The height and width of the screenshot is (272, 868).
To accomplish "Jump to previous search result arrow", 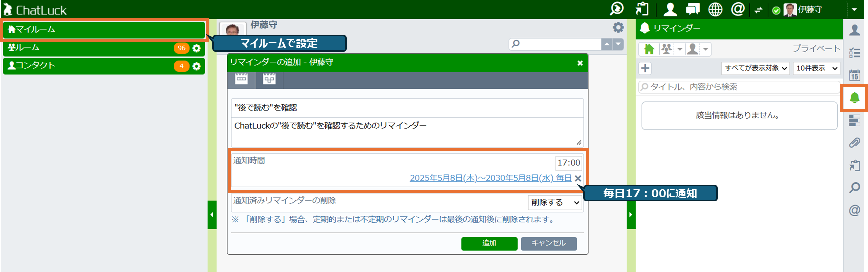I will (x=607, y=44).
